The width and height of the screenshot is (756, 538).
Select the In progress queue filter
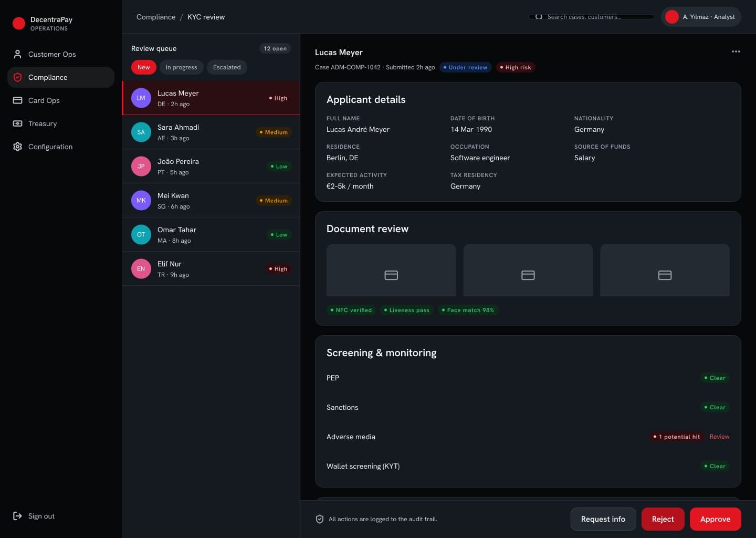(x=182, y=67)
